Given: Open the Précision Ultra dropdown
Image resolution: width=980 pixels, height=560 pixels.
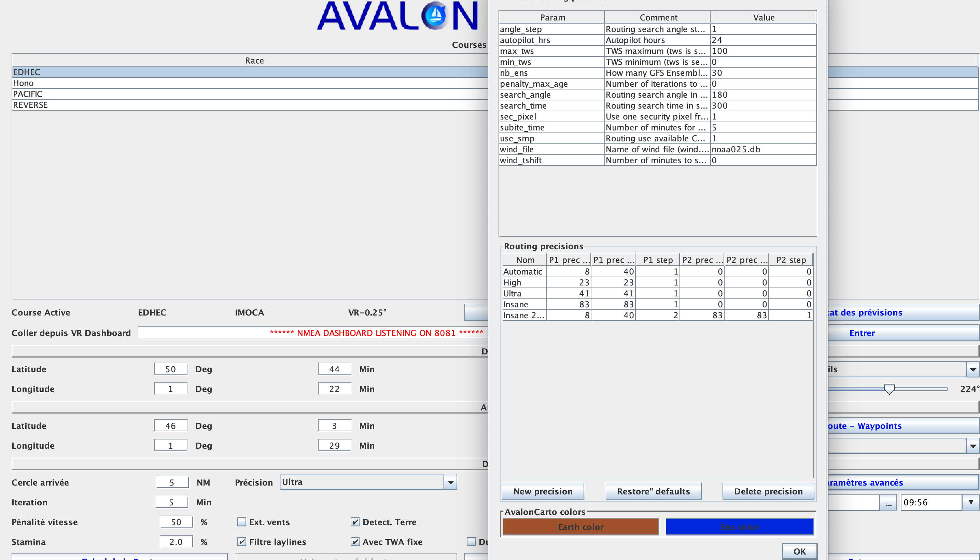Looking at the screenshot, I should pos(368,482).
